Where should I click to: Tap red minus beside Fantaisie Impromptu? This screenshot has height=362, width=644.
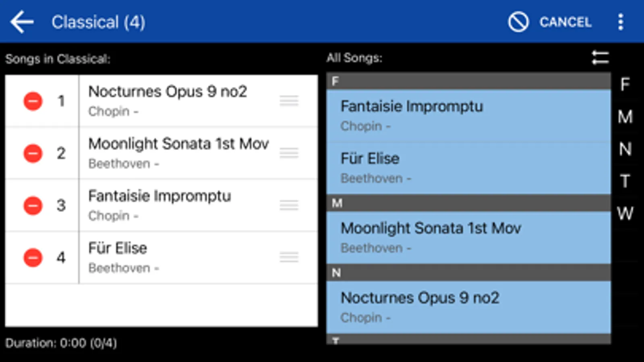click(33, 206)
